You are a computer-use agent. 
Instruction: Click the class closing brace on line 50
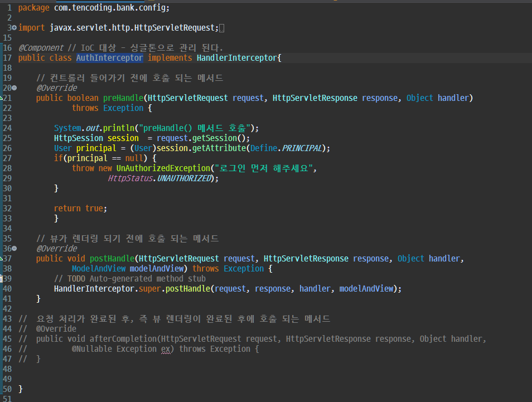click(21, 389)
